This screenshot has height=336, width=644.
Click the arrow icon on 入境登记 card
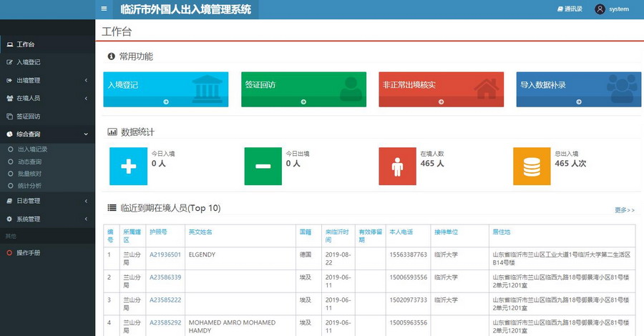click(166, 102)
